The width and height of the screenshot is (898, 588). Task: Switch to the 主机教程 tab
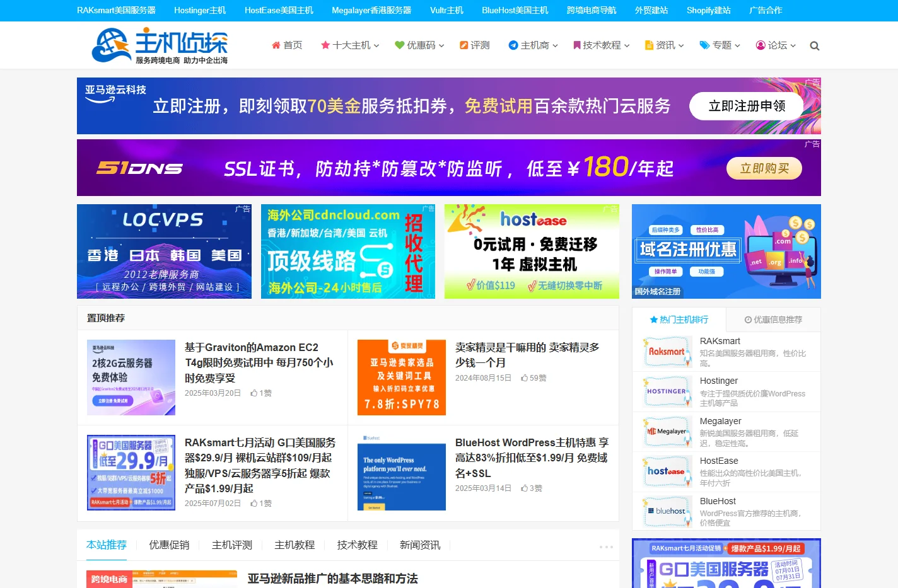click(294, 545)
